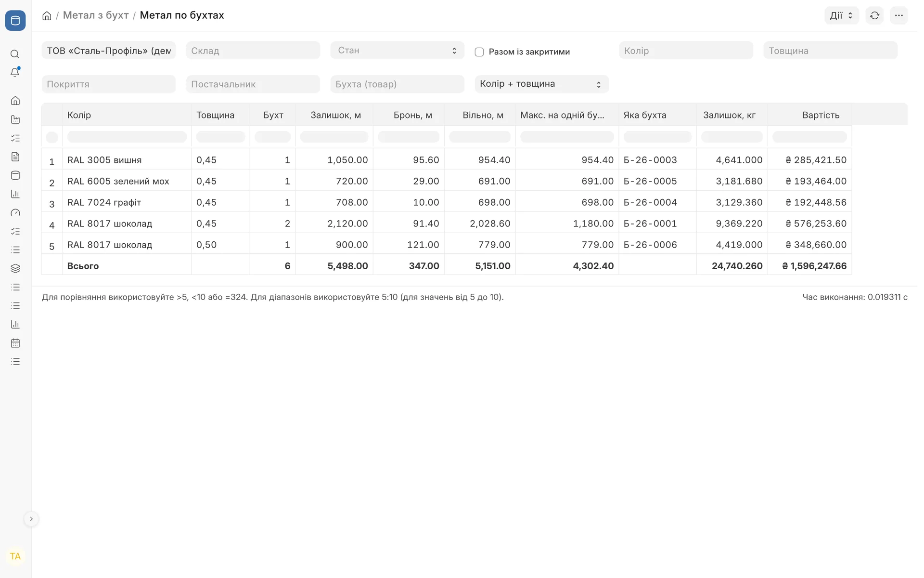Open search from the sidebar magnifier icon
The height and width of the screenshot is (578, 924).
[15, 54]
